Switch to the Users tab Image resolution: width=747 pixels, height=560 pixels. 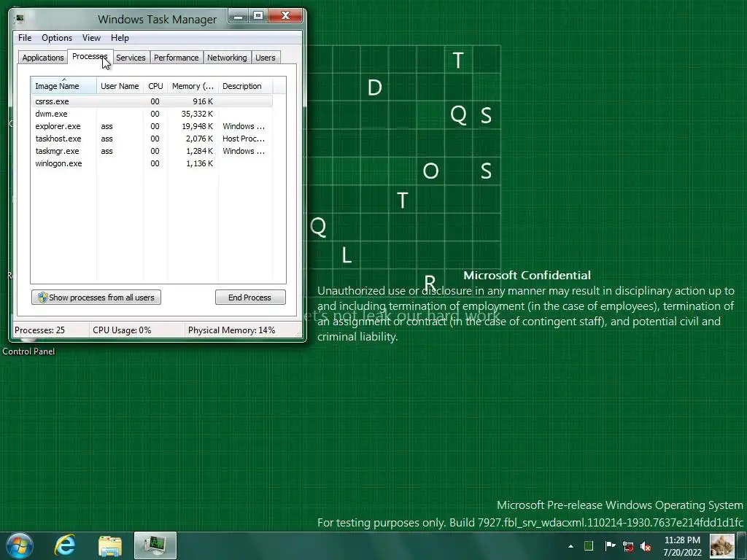[266, 58]
